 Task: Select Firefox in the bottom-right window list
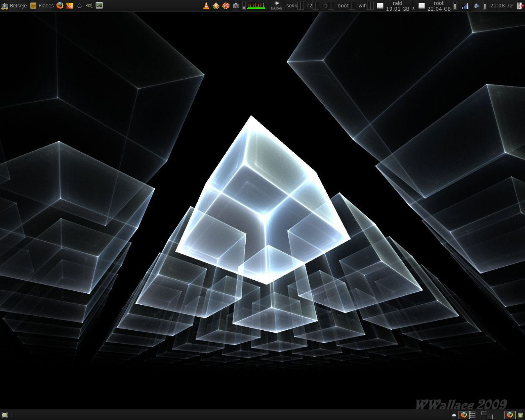point(509,415)
